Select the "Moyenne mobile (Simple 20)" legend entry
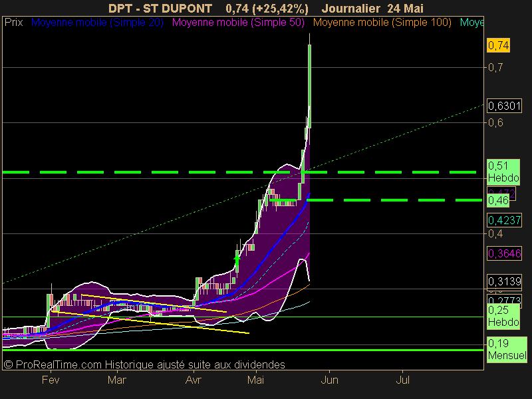This screenshot has width=532, height=399. pos(97,23)
